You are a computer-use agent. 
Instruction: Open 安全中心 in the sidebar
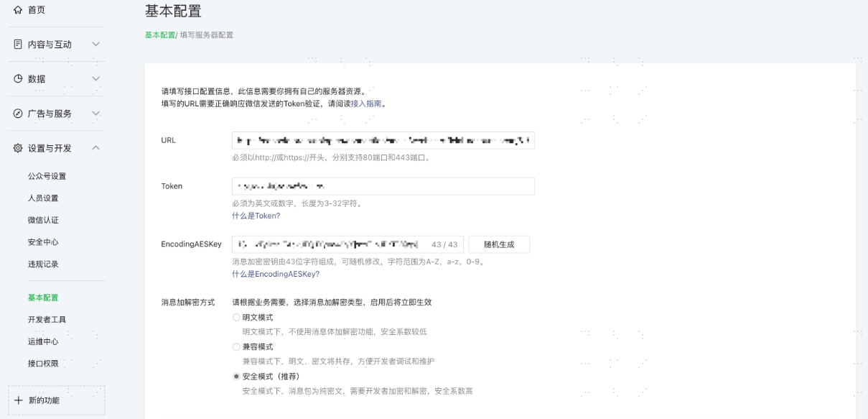pos(43,242)
